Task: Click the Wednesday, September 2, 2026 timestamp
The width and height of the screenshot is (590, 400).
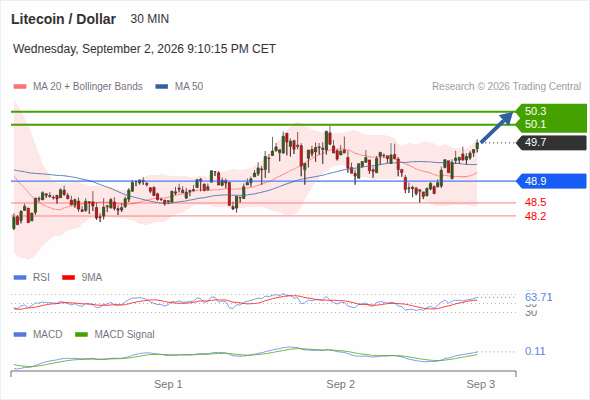Action: tap(144, 49)
